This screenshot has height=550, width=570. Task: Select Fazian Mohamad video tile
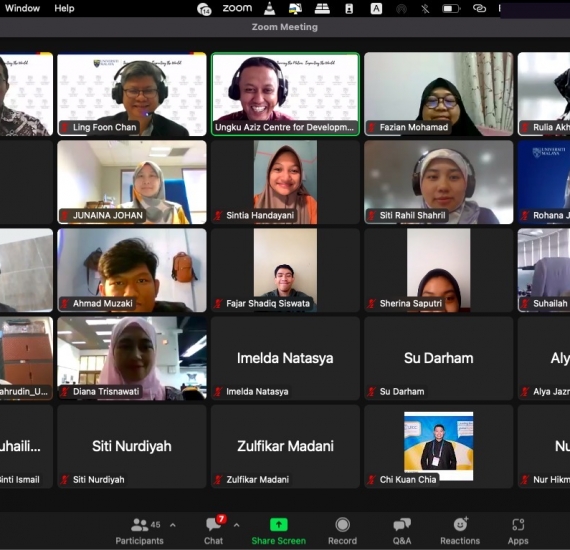(x=439, y=94)
